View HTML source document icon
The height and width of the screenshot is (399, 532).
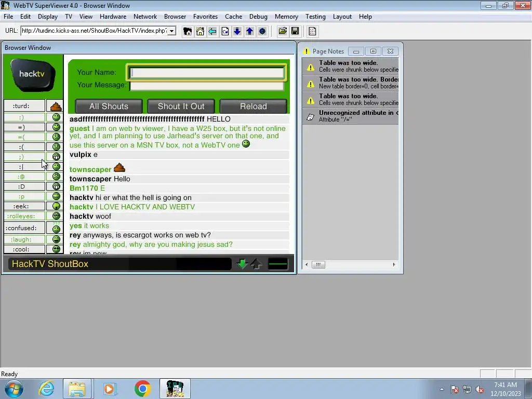click(312, 31)
